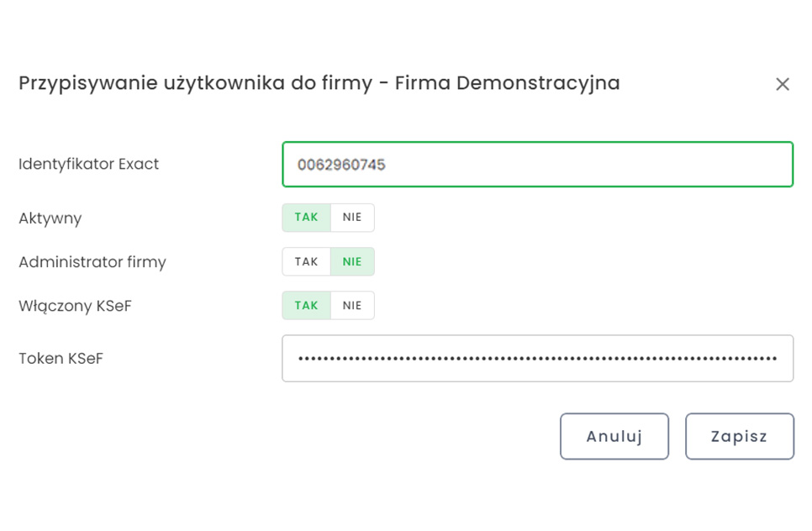Set Aktywny to TAK
The image size is (812, 531).
tap(305, 217)
